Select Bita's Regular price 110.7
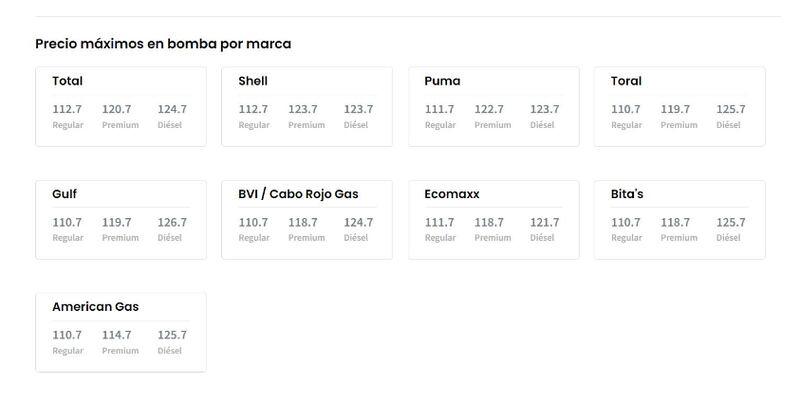The image size is (800, 401). click(626, 222)
